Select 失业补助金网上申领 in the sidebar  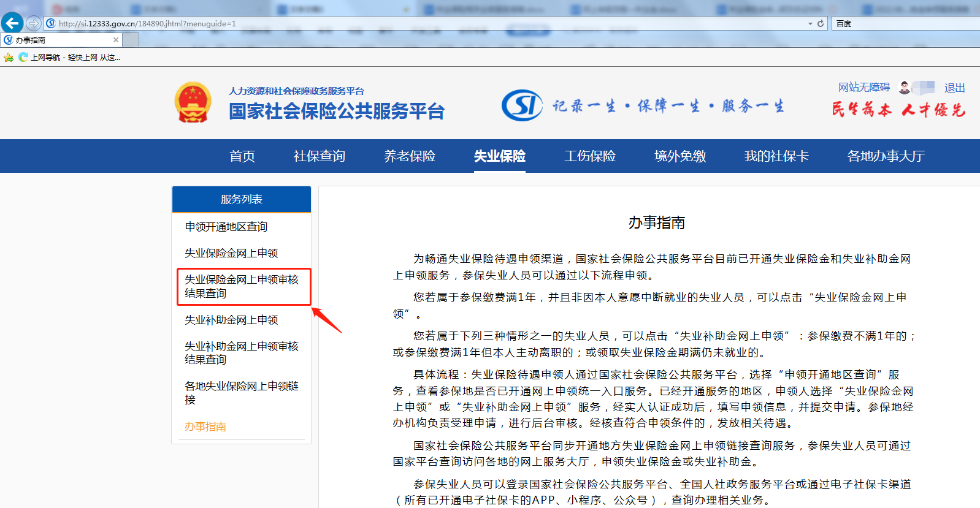(x=231, y=320)
